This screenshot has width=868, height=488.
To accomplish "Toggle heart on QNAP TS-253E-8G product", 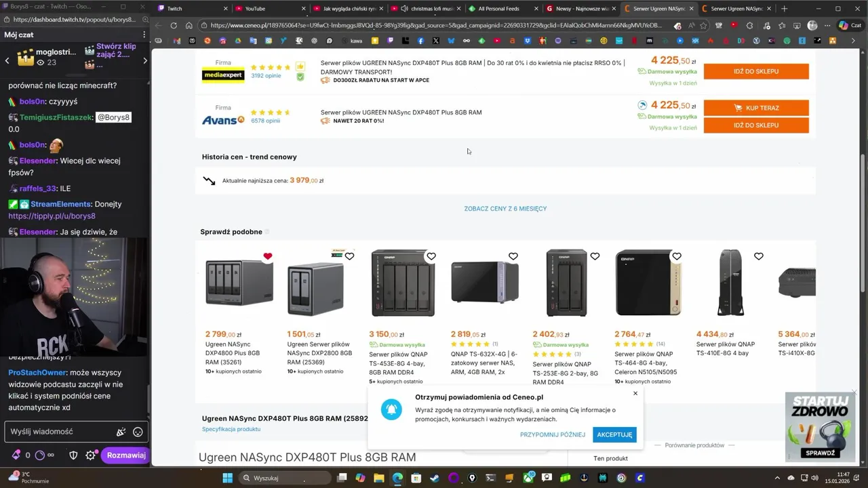I will click(x=595, y=256).
